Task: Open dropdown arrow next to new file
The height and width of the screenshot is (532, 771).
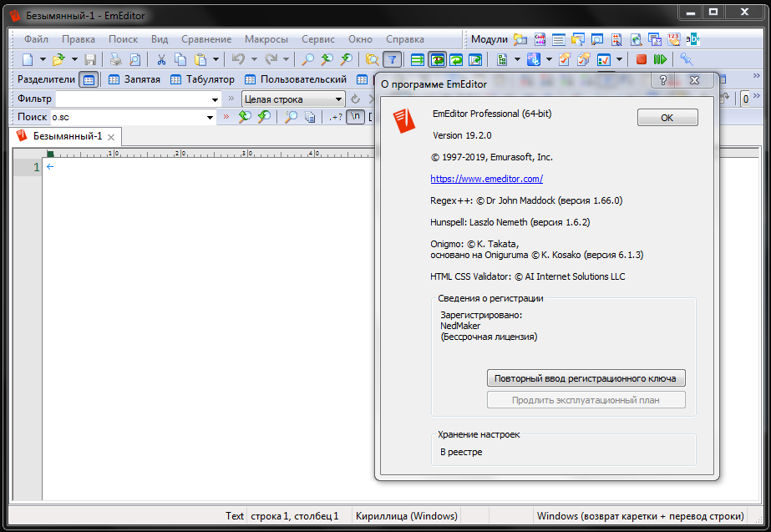Action: 43,60
